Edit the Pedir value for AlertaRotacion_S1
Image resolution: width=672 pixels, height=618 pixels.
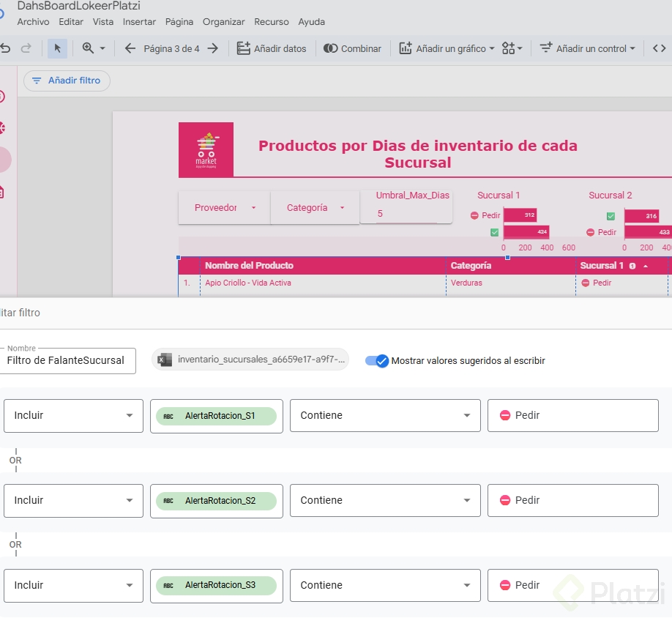click(573, 415)
